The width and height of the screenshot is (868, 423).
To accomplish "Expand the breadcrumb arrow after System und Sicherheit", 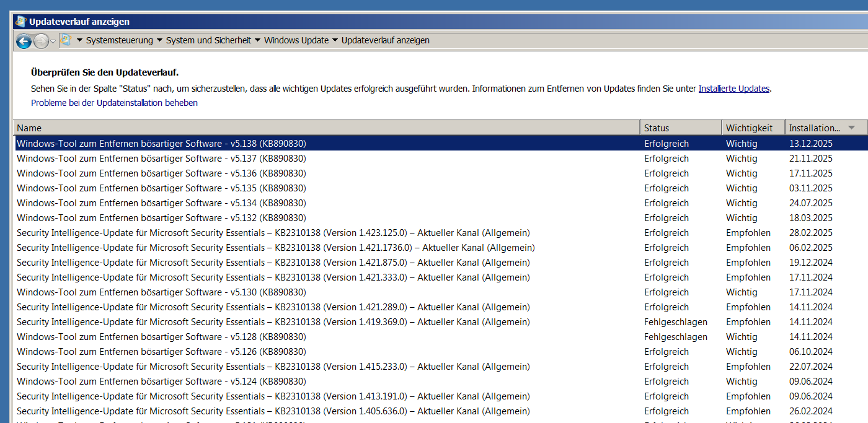I will pyautogui.click(x=257, y=40).
